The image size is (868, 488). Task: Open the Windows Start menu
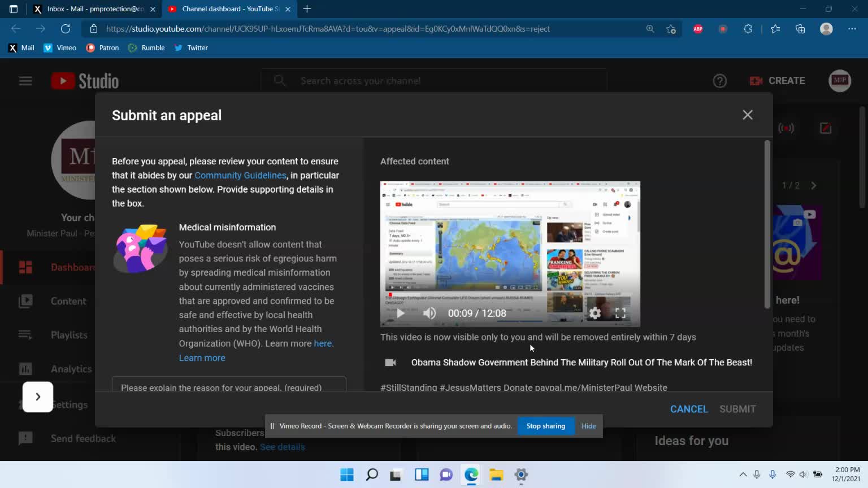coord(347,474)
